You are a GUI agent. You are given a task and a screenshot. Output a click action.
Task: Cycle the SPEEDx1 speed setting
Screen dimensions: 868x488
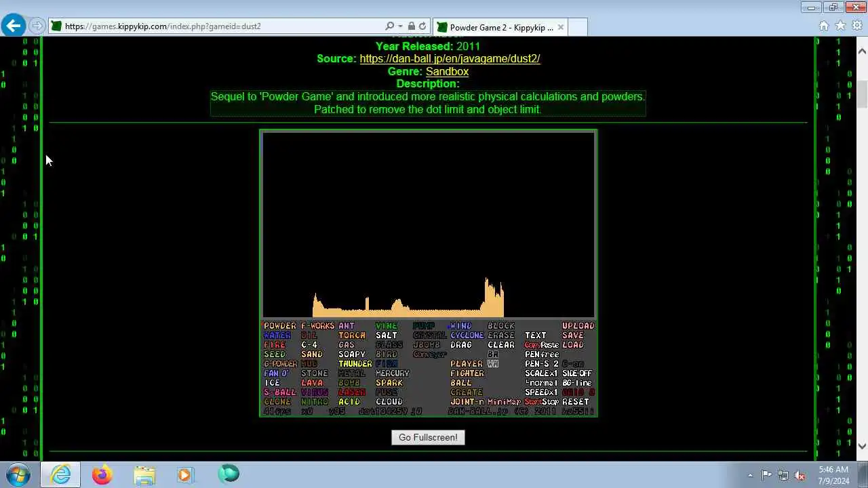(x=541, y=392)
